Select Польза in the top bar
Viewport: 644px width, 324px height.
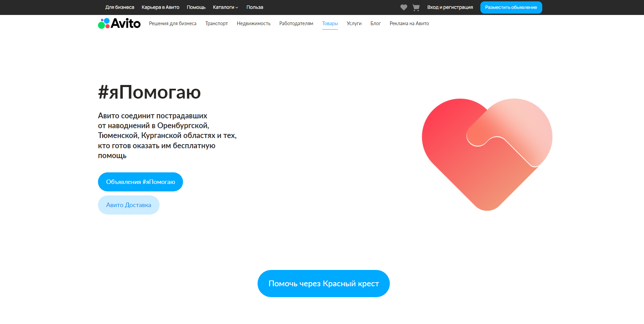(254, 7)
